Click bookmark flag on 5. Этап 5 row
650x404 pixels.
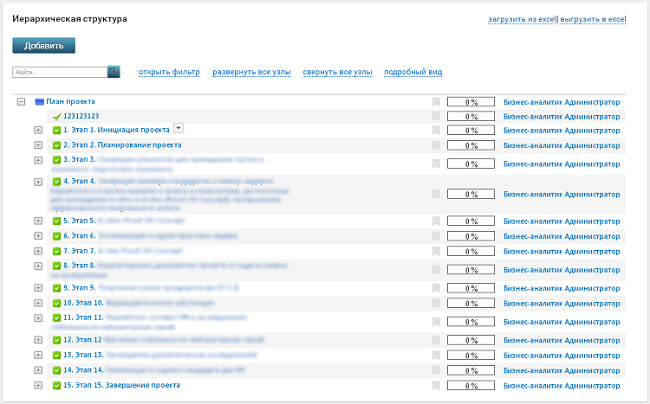point(436,221)
